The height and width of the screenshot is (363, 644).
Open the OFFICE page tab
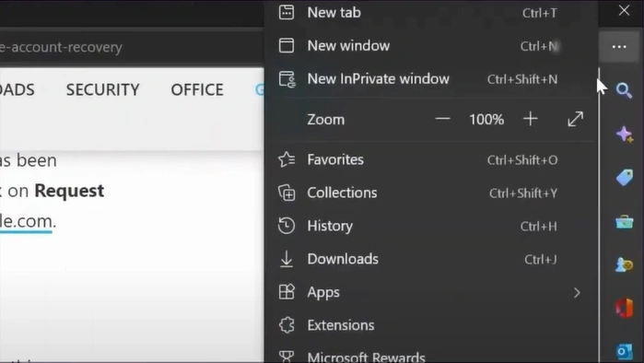pos(197,89)
